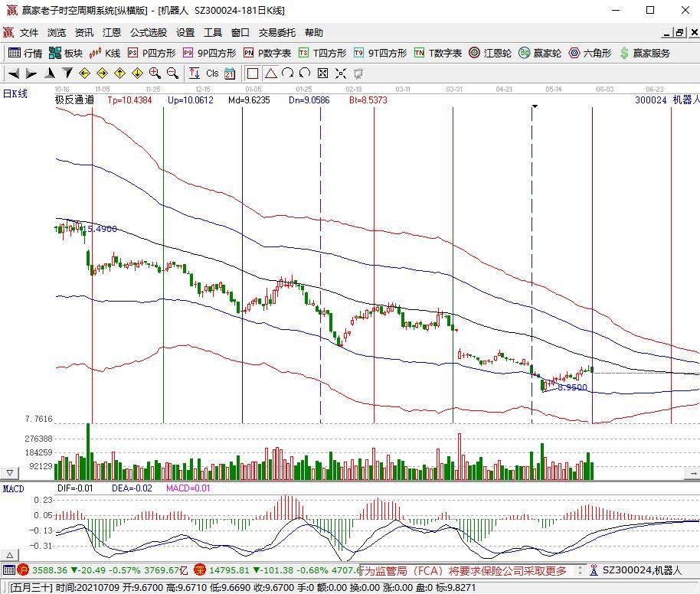
Task: Click the upward black arrowhead icon
Action: 50,73
